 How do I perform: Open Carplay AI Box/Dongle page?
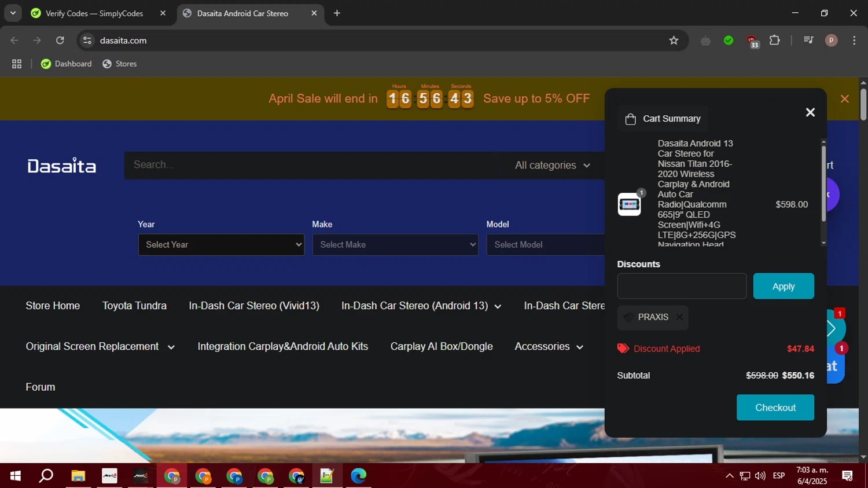coord(442,347)
